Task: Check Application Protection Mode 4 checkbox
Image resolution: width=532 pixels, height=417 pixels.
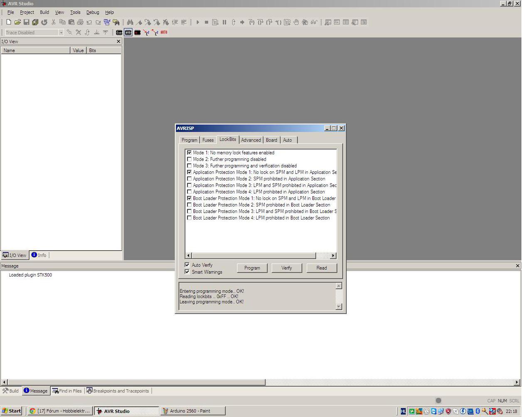Action: click(190, 192)
